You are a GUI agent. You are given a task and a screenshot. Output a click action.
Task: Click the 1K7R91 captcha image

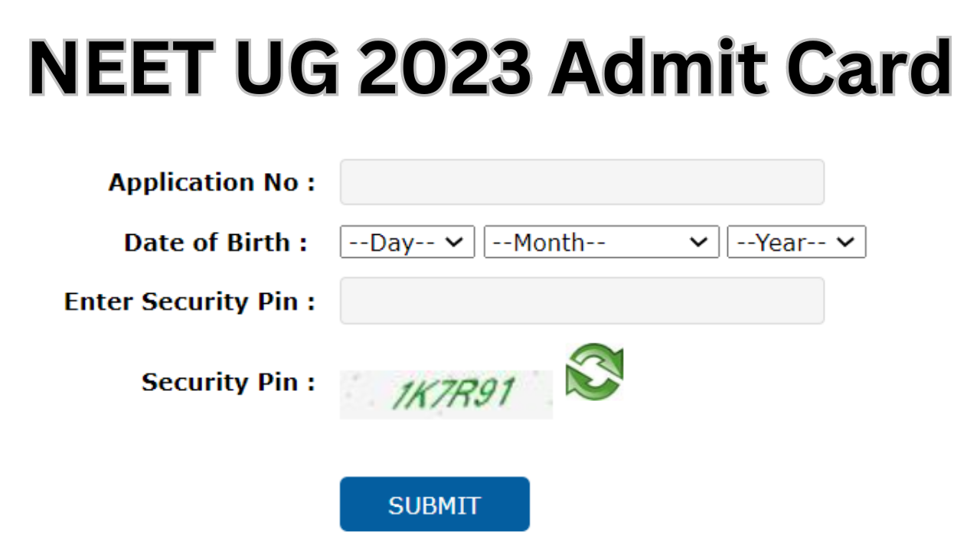(x=446, y=394)
